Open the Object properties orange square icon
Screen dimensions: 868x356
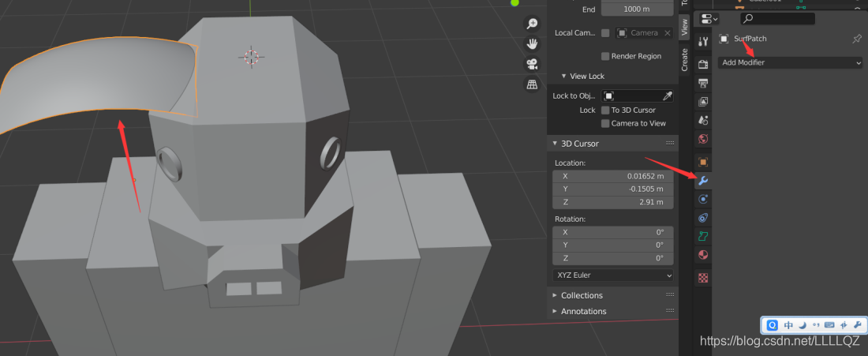[x=703, y=162]
